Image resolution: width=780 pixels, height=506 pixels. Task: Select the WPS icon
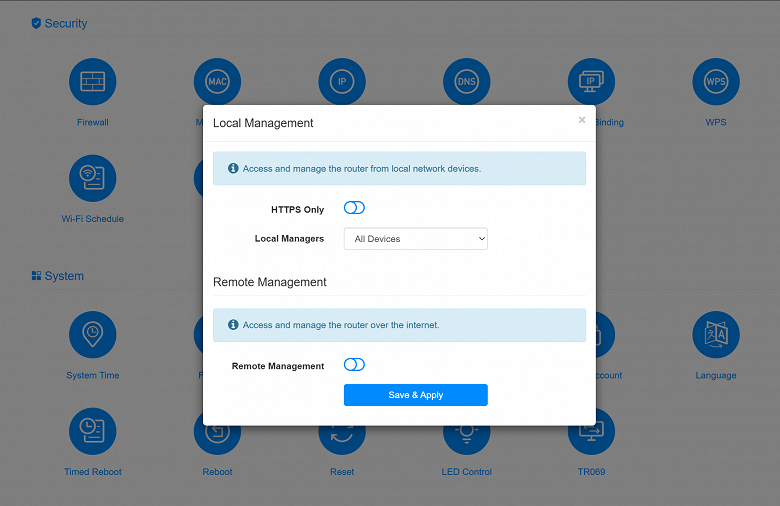point(716,82)
